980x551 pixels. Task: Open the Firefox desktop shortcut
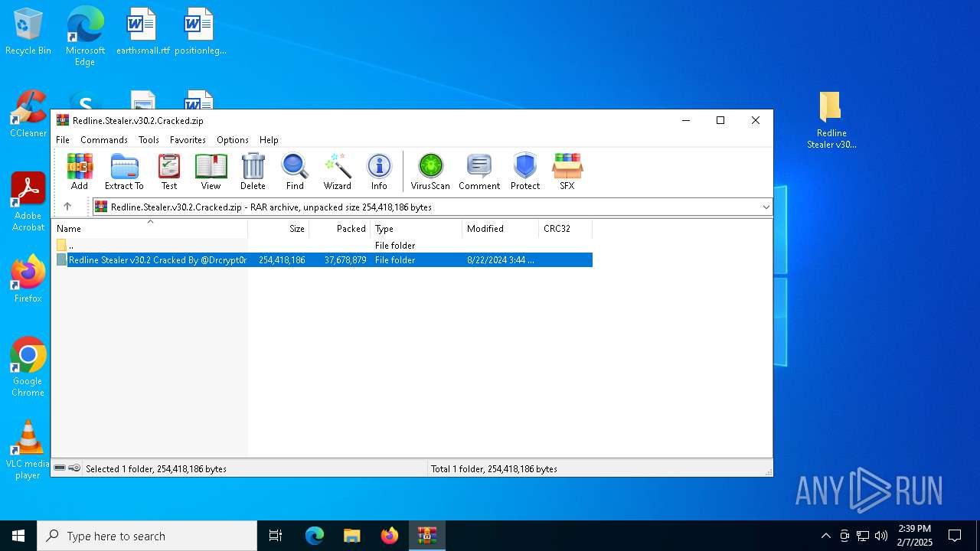tap(28, 279)
